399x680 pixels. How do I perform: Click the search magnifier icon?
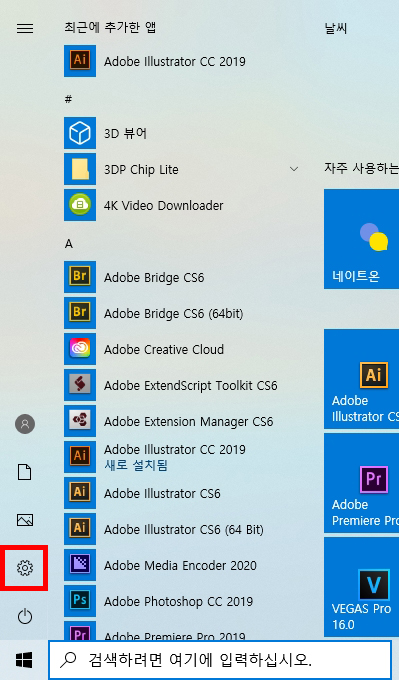(x=68, y=660)
